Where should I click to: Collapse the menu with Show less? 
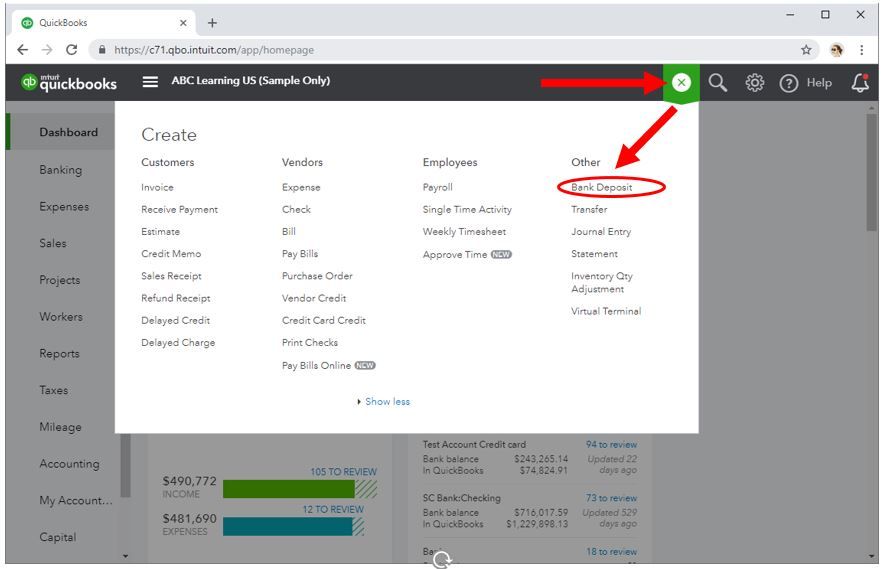coord(387,401)
